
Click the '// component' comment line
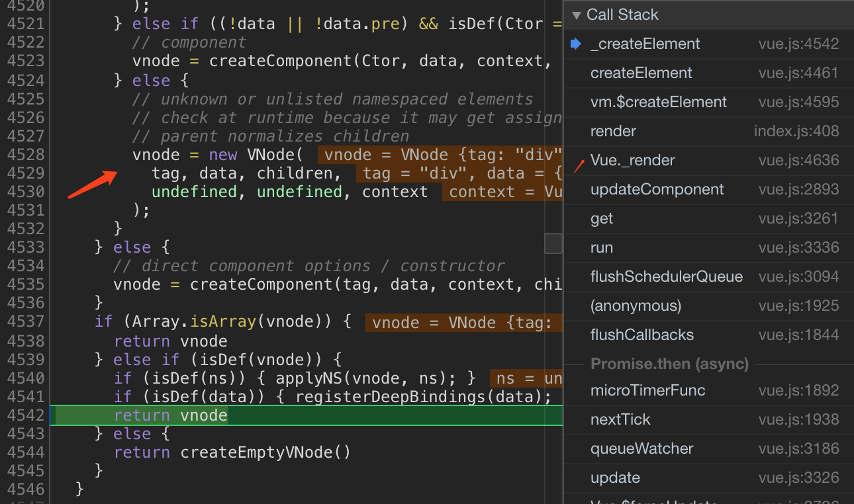(x=189, y=42)
